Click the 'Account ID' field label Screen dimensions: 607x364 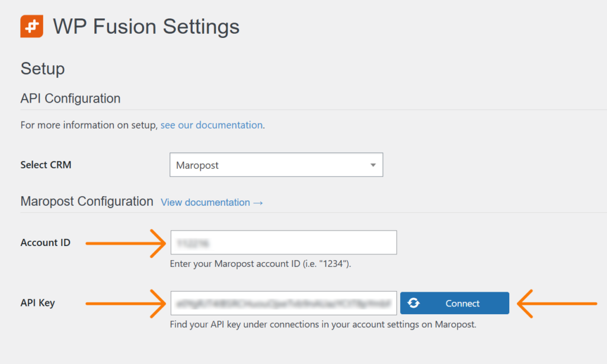click(46, 242)
